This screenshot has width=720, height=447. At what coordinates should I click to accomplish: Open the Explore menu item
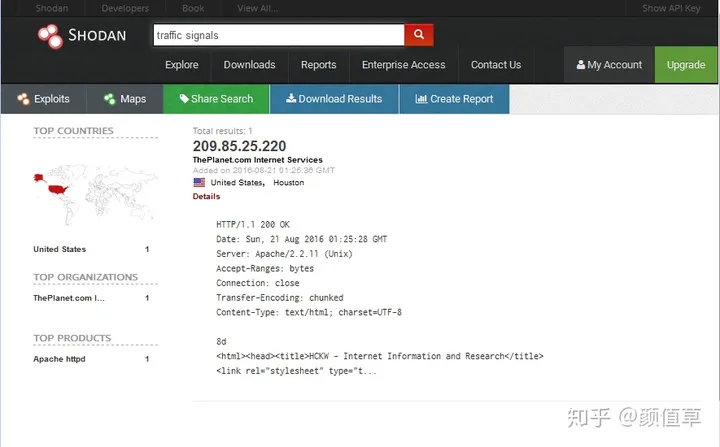click(x=182, y=65)
